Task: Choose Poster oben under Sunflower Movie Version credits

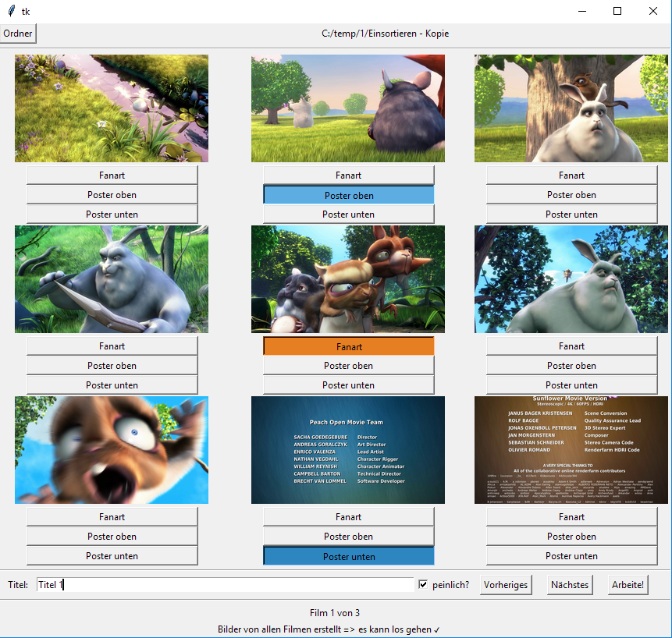Action: click(x=572, y=537)
